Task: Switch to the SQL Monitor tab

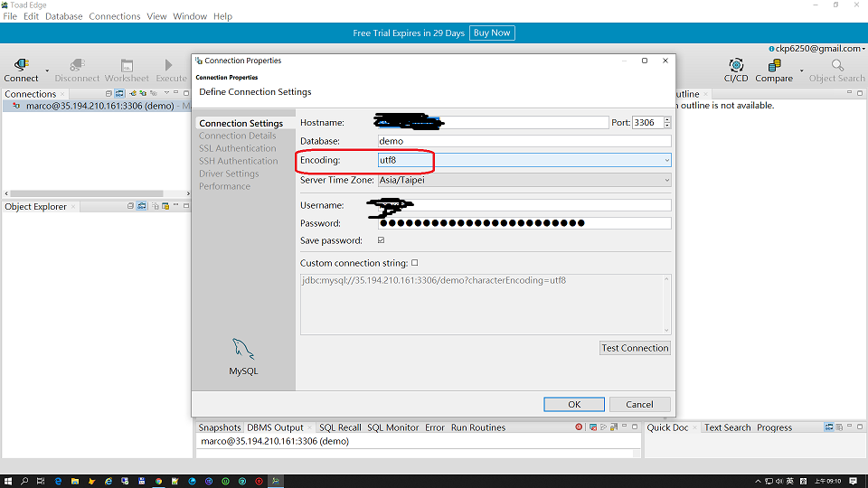Action: (393, 427)
